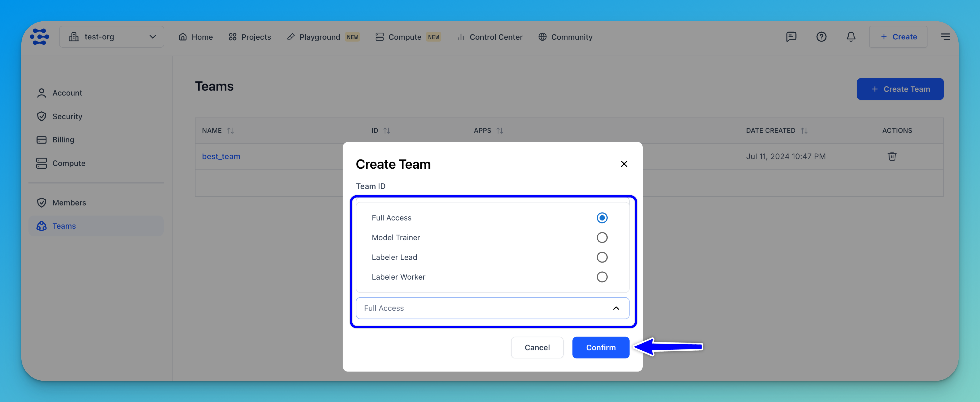980x402 pixels.
Task: Click the Account person icon
Action: 41,93
